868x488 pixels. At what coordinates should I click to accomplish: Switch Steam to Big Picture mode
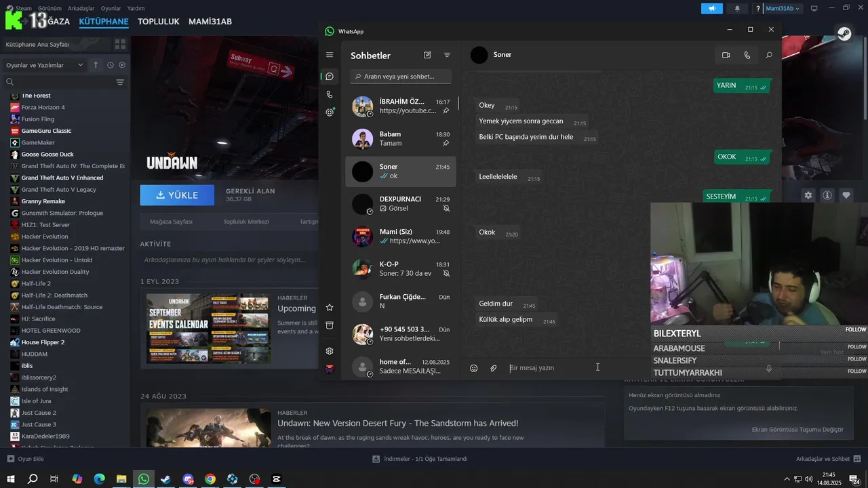814,9
